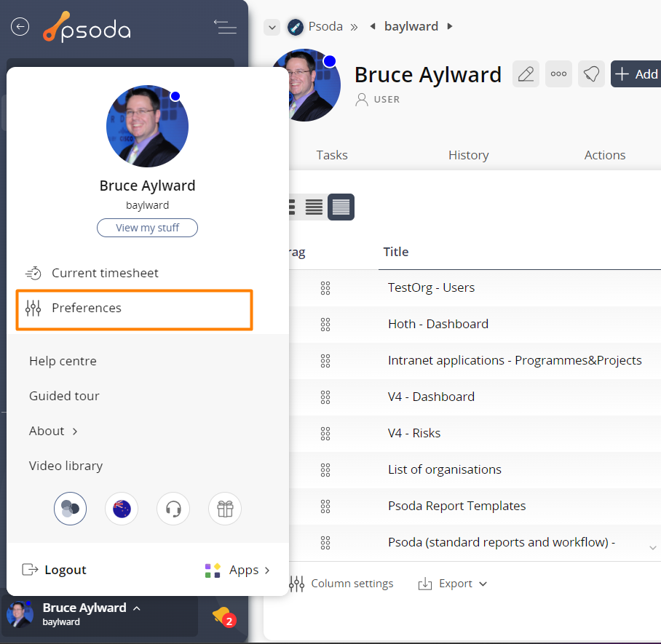Click the profile photo in the popup
The height and width of the screenshot is (644, 661).
pos(147,127)
